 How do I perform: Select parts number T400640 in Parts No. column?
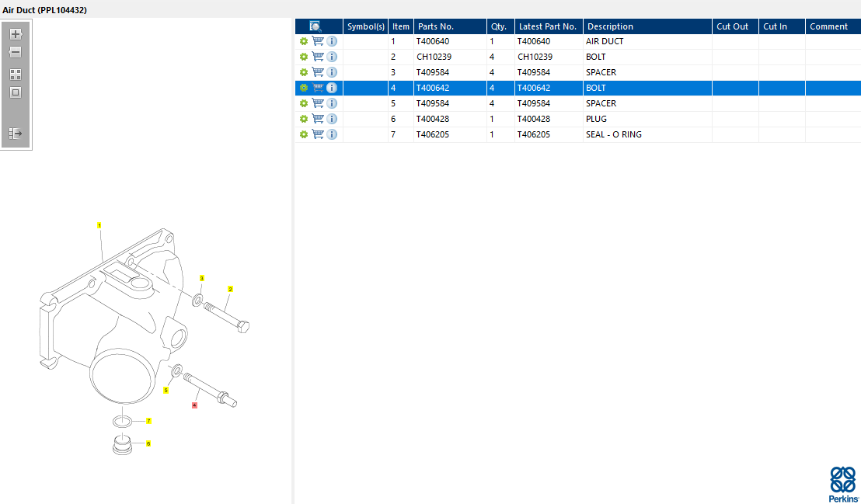pyautogui.click(x=450, y=41)
